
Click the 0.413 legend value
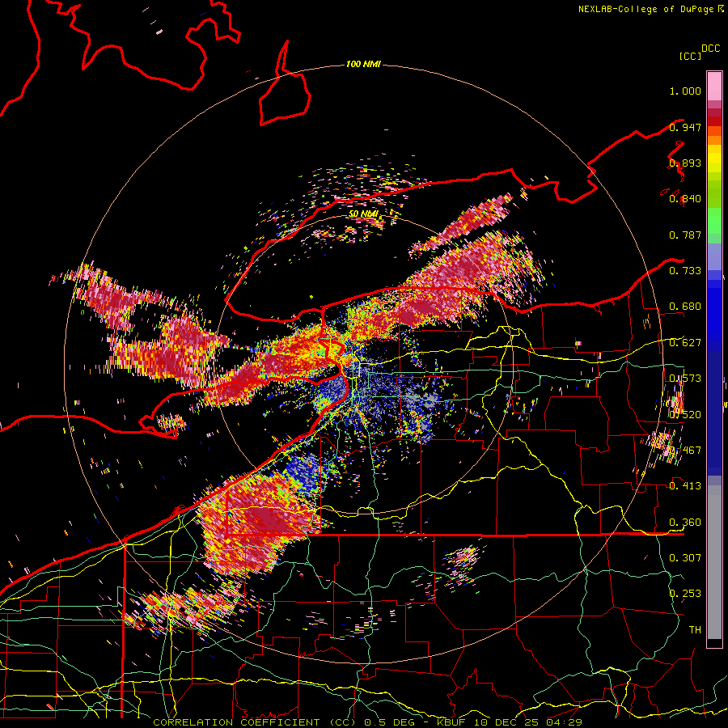pos(685,486)
